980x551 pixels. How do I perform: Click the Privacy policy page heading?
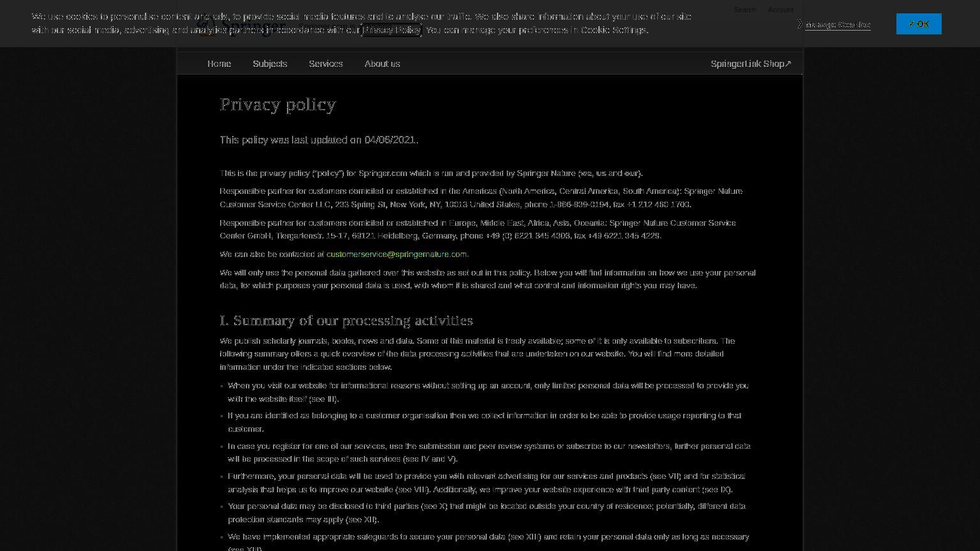pos(278,105)
